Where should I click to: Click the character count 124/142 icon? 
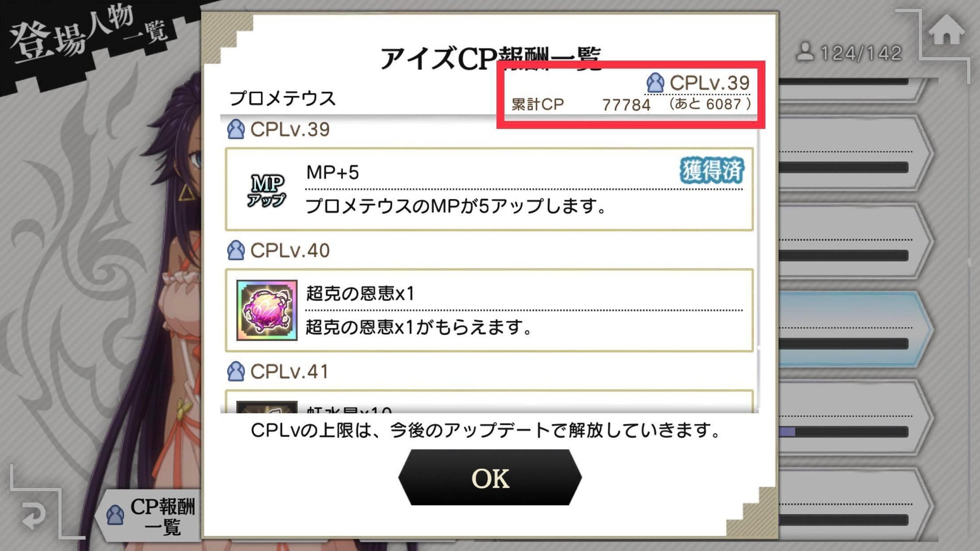[805, 52]
